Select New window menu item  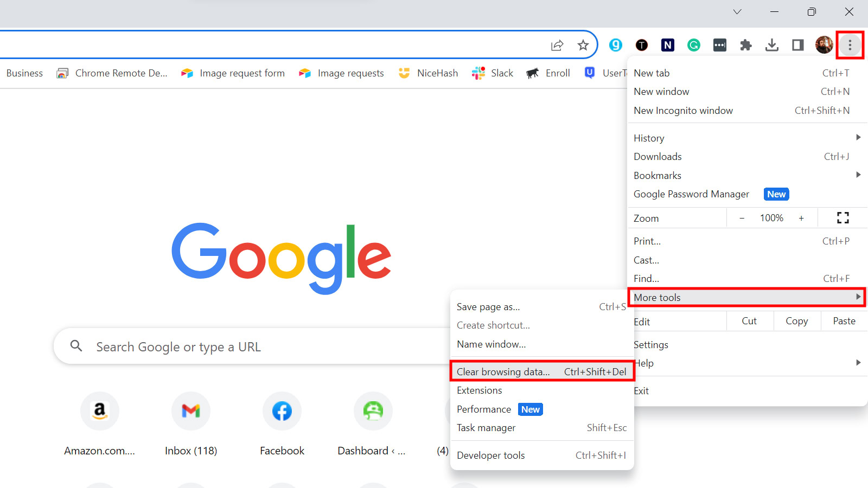pos(746,92)
